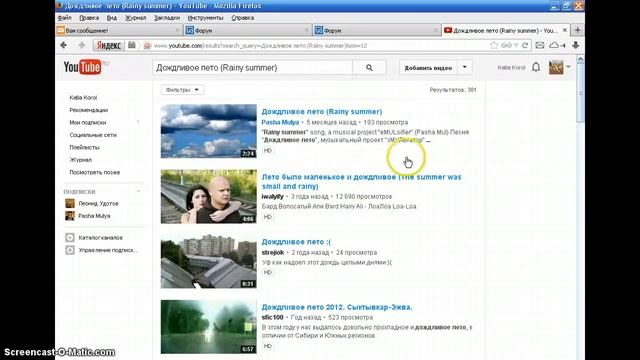Click the rainy green street thumbnail

(209, 327)
